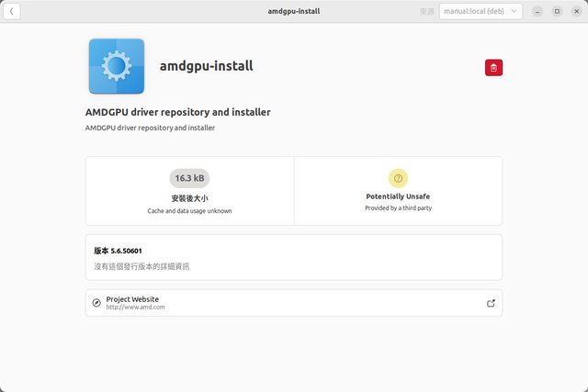The width and height of the screenshot is (588, 392).
Task: Click the red trash uninstall button
Action: [493, 67]
